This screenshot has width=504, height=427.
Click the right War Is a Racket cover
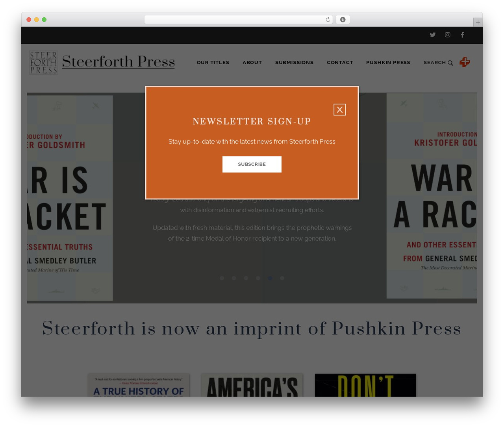pyautogui.click(x=432, y=196)
